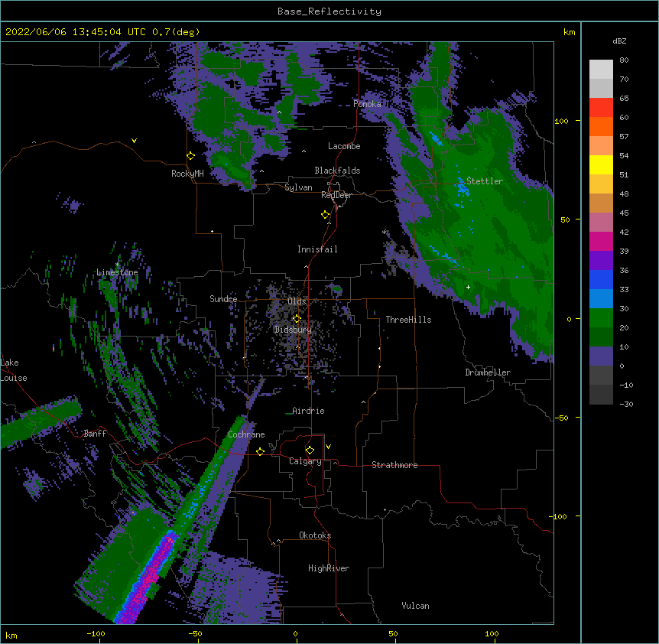Select the yellow diamond marker south of RedDeer
This screenshot has height=644, width=659.
pyautogui.click(x=325, y=215)
